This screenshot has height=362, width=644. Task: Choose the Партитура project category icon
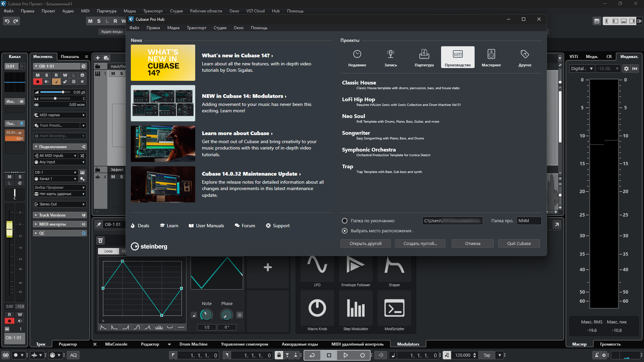(x=424, y=57)
